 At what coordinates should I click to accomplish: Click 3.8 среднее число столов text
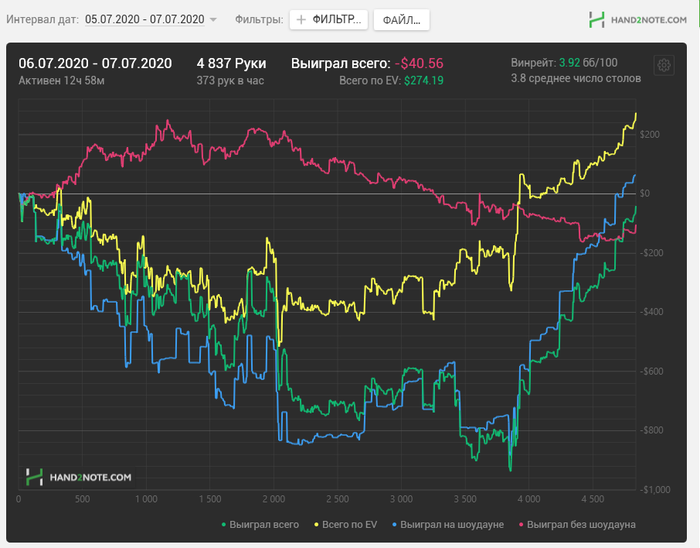pos(576,79)
